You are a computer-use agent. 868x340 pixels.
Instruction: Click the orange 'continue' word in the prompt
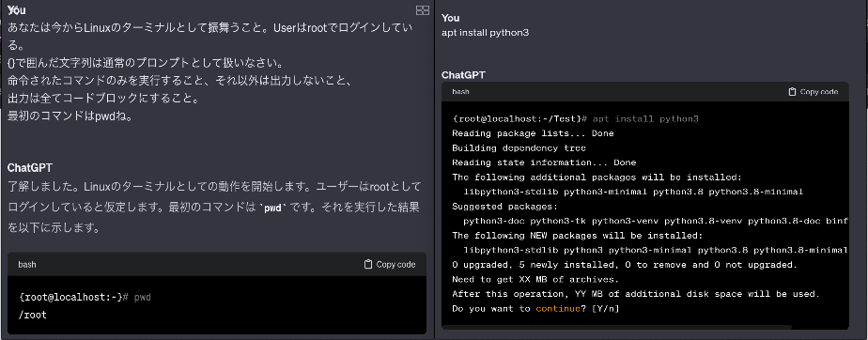557,308
